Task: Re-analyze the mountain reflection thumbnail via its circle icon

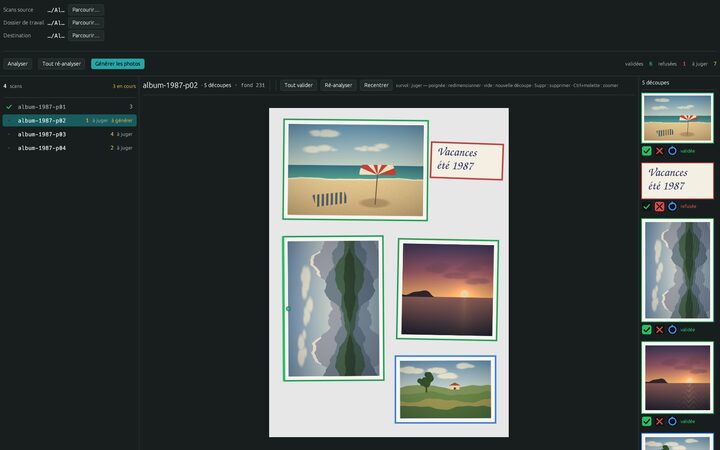Action: 672,330
